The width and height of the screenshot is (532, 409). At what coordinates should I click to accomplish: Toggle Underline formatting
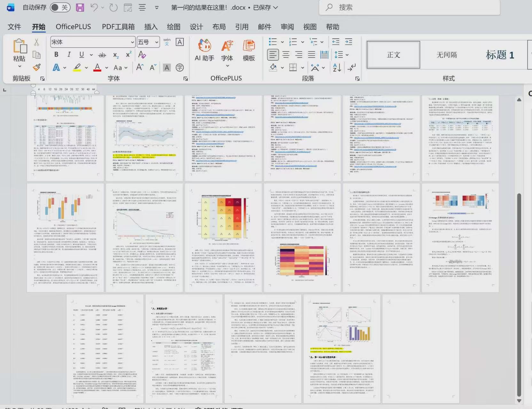click(x=82, y=55)
